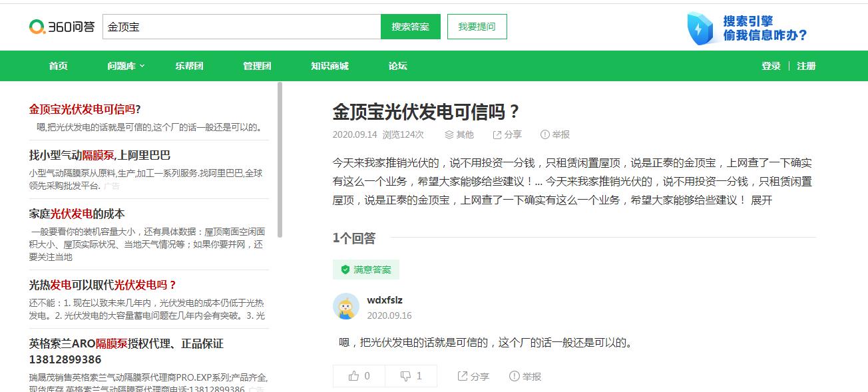The width and height of the screenshot is (868, 392).
Task: Click report icon below question title
Action: (545, 134)
